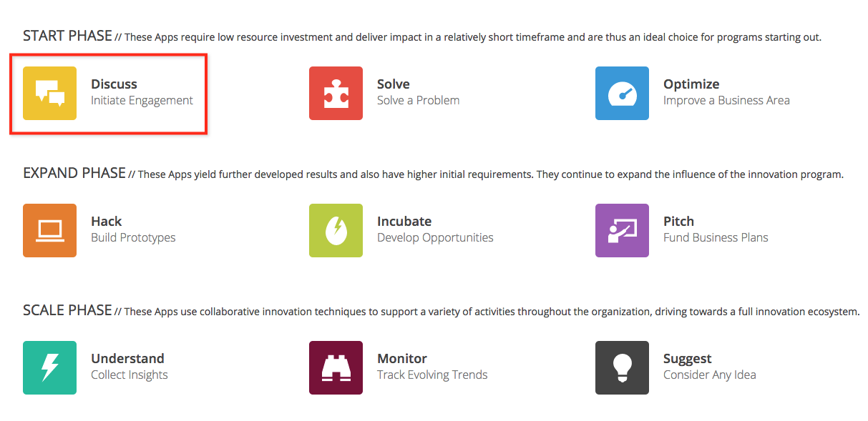Select the dark Suggest lightbulb icon

(x=622, y=367)
